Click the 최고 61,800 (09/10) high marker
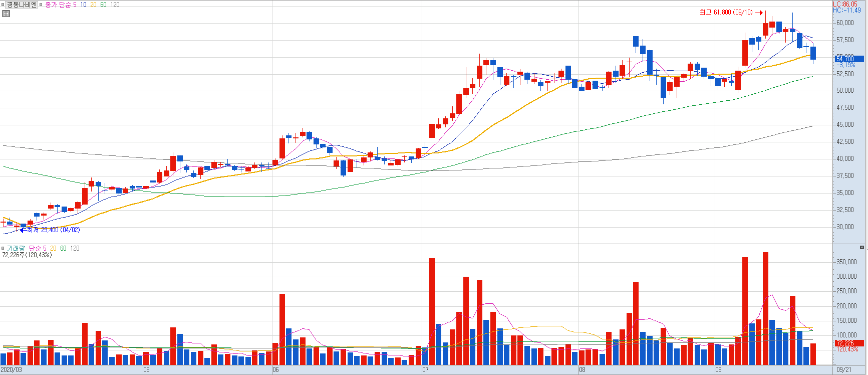 tap(731, 13)
